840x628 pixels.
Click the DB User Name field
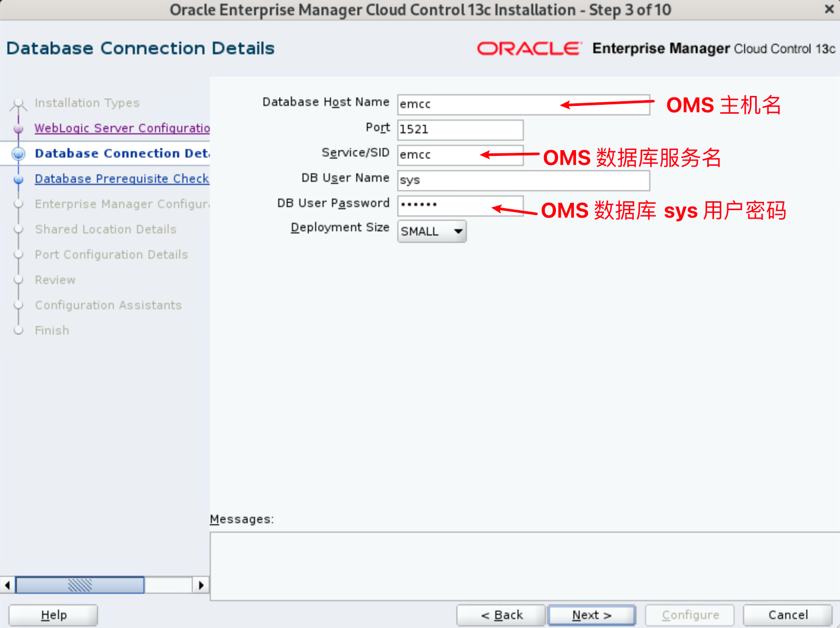(x=523, y=180)
